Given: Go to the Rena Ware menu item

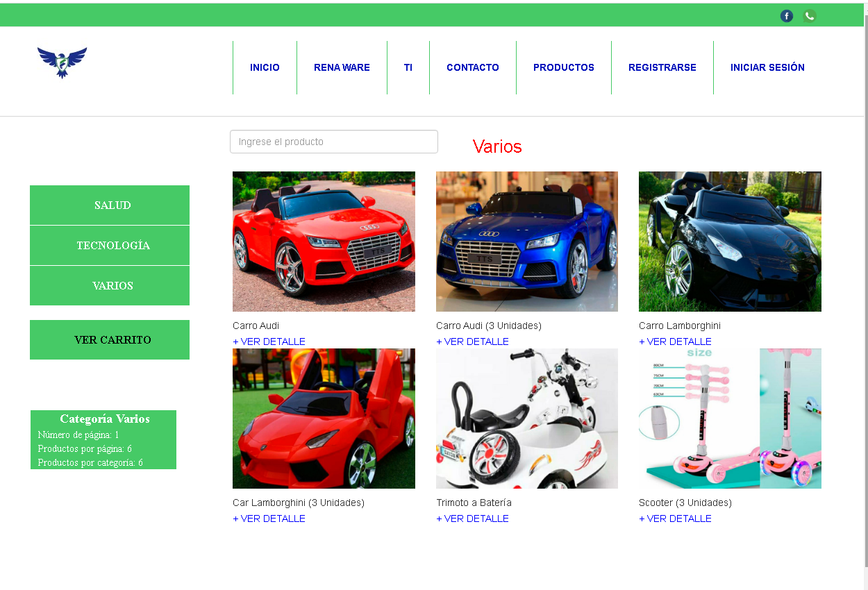Looking at the screenshot, I should coord(342,67).
